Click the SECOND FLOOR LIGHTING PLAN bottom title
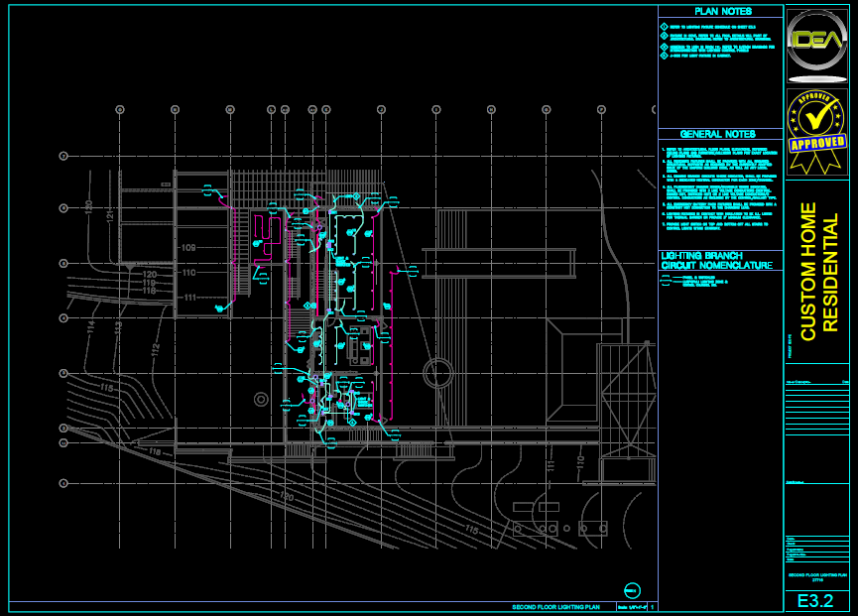The width and height of the screenshot is (858, 616). coord(556,606)
